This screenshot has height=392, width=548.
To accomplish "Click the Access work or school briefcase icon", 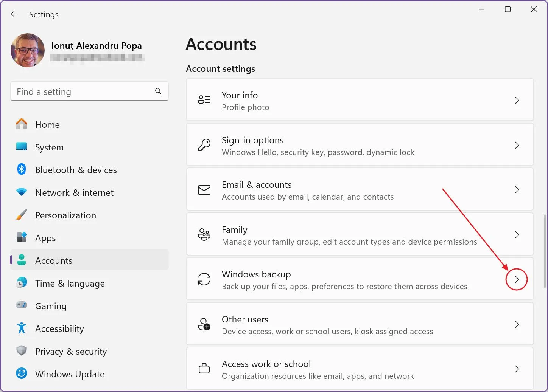I will [x=204, y=369].
